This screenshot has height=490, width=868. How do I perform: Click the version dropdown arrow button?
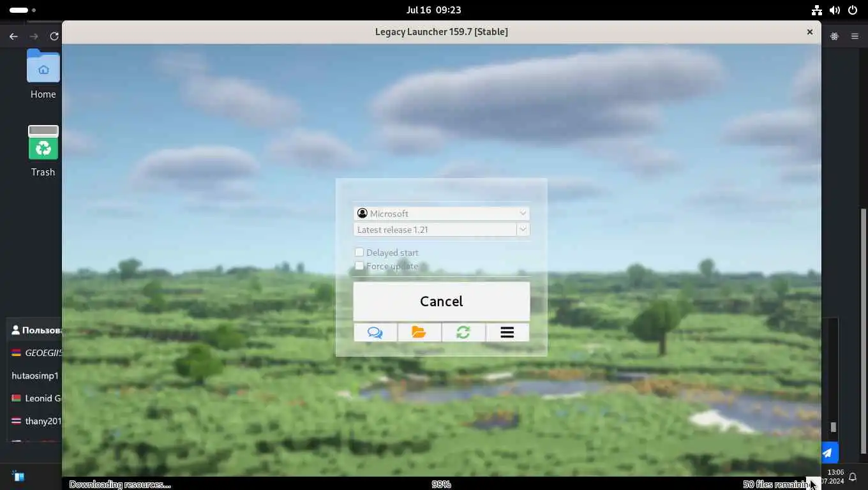click(x=523, y=230)
